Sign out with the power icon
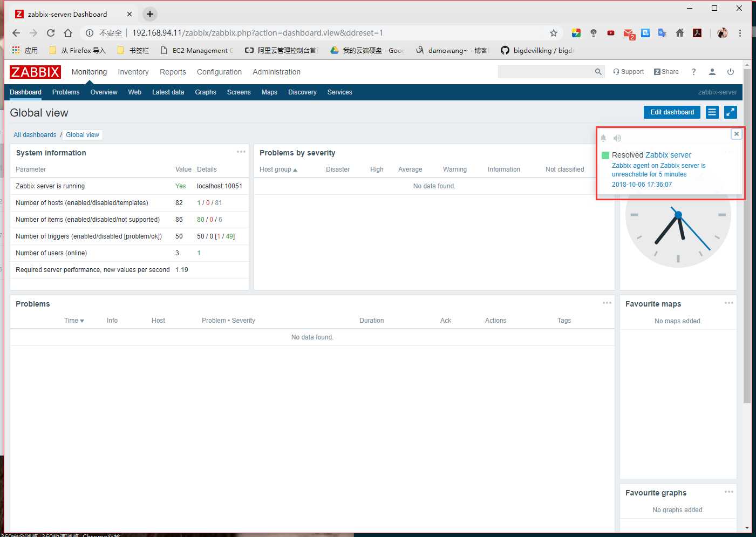756x537 pixels. point(731,72)
